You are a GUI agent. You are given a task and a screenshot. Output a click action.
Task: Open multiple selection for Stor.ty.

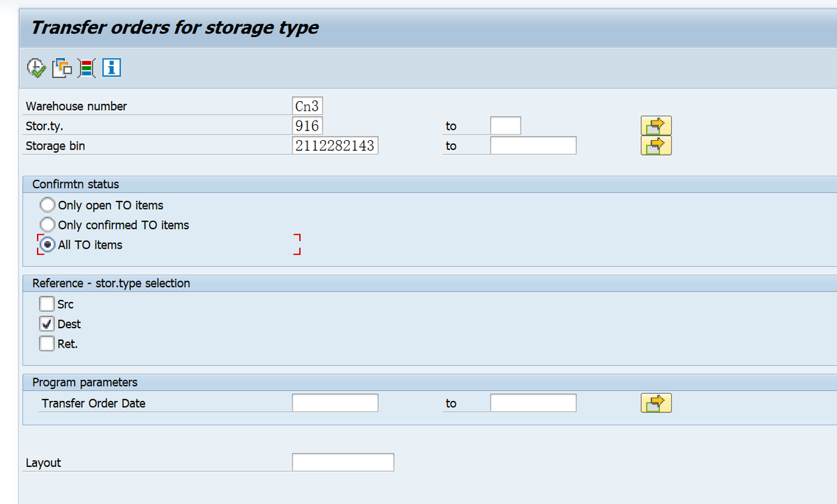[656, 126]
